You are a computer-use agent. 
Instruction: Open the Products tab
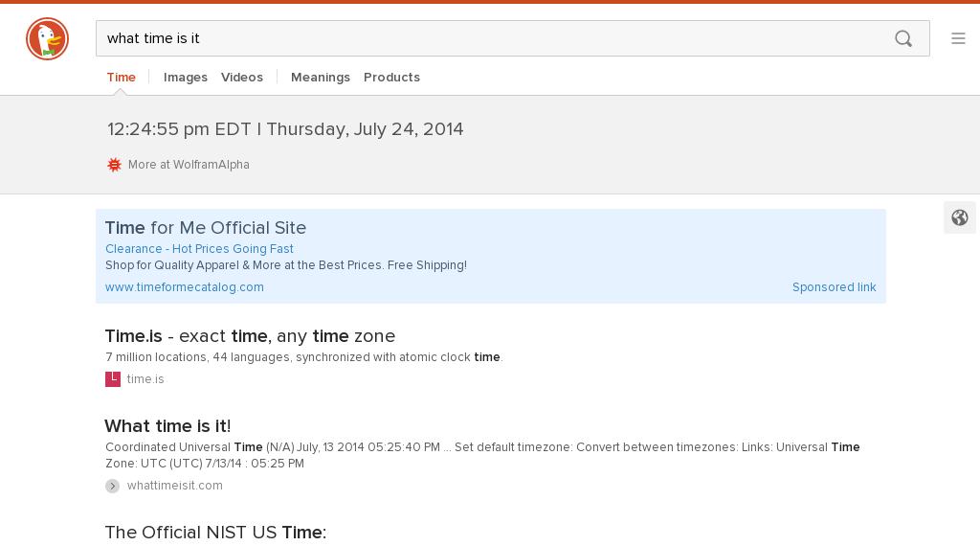391,77
